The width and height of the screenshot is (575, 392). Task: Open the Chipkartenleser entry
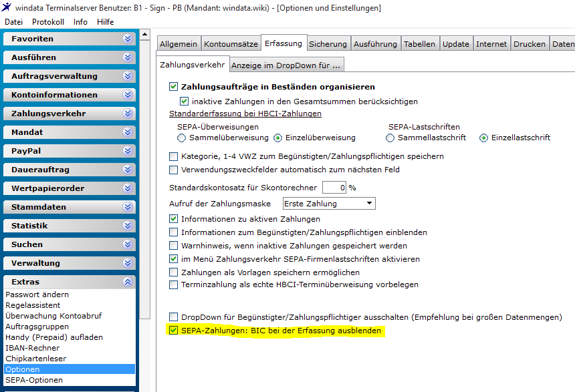(35, 359)
